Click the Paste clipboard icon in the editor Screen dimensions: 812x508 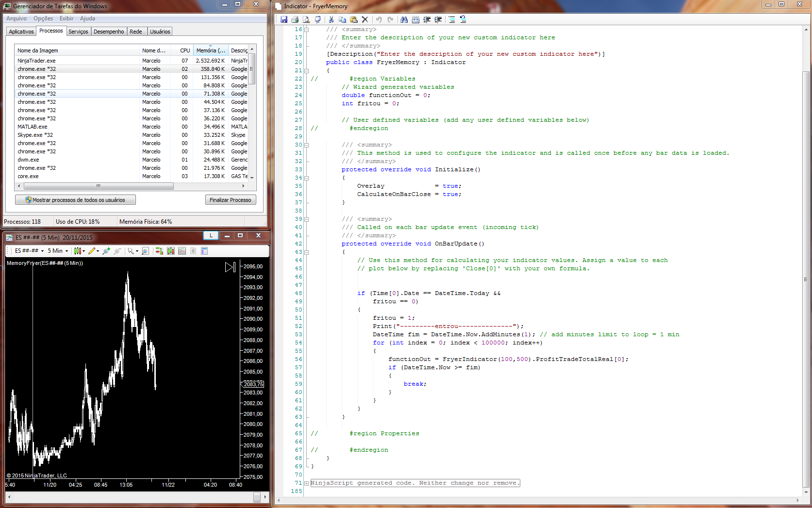pos(353,19)
